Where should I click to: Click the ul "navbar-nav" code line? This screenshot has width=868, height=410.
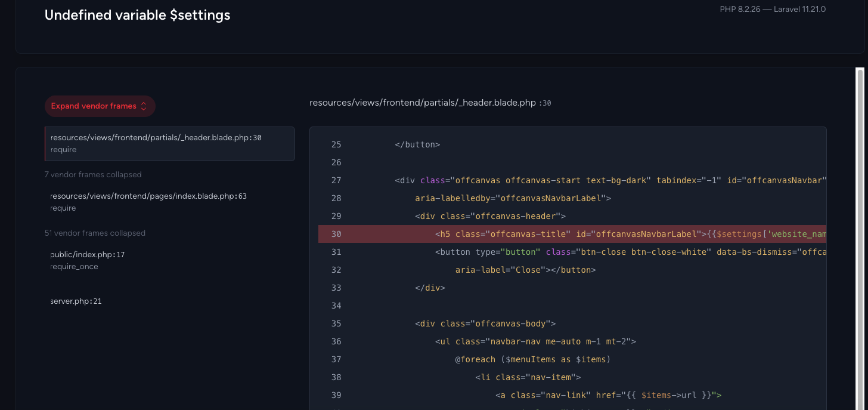535,341
